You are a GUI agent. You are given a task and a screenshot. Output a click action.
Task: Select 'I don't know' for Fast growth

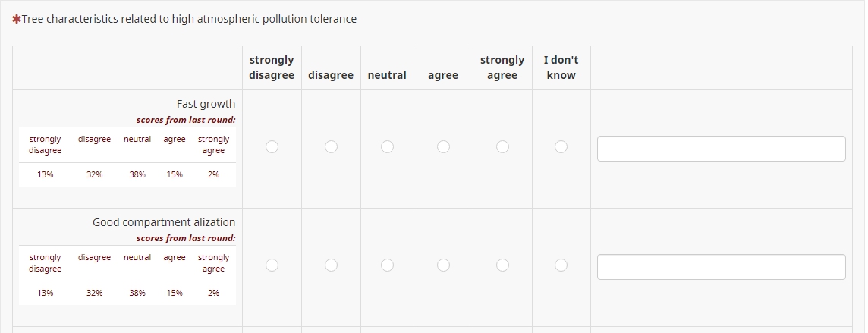pyautogui.click(x=561, y=147)
